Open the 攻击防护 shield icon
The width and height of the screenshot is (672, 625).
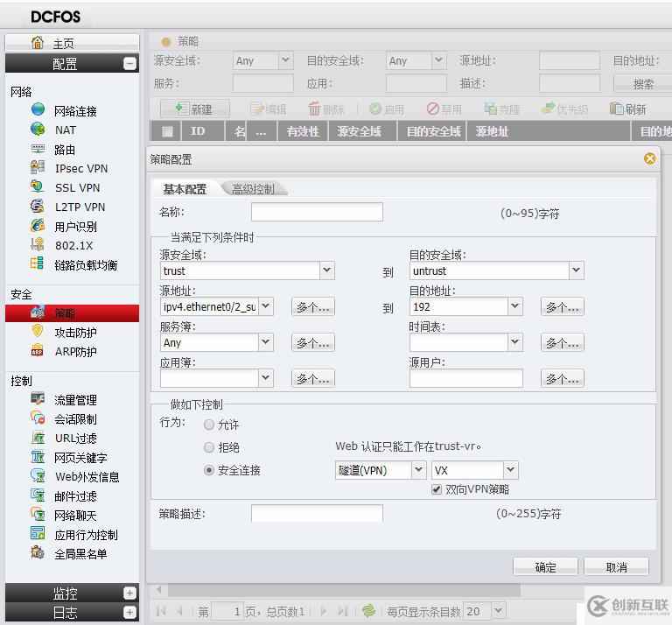[x=38, y=332]
